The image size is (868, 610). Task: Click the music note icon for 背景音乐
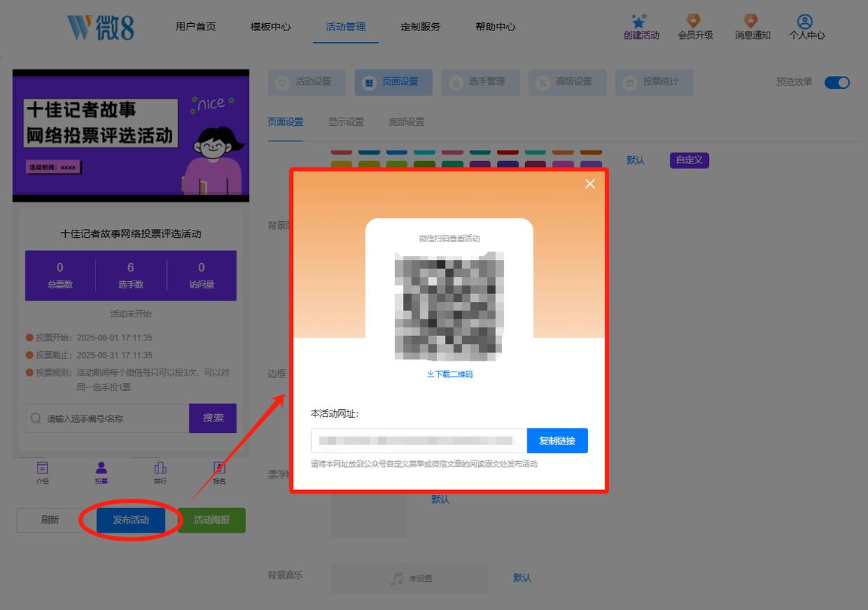pos(396,578)
